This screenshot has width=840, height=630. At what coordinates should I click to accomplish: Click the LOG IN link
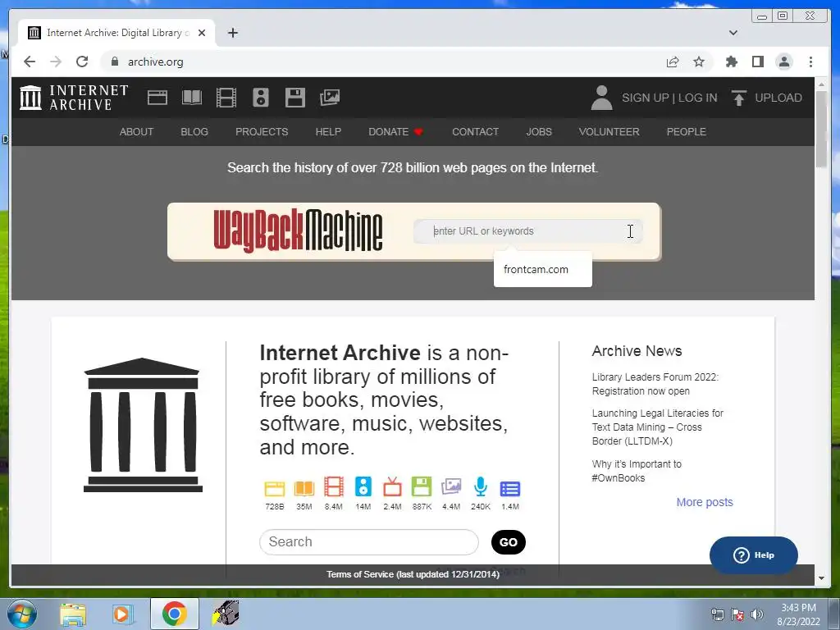(x=697, y=98)
